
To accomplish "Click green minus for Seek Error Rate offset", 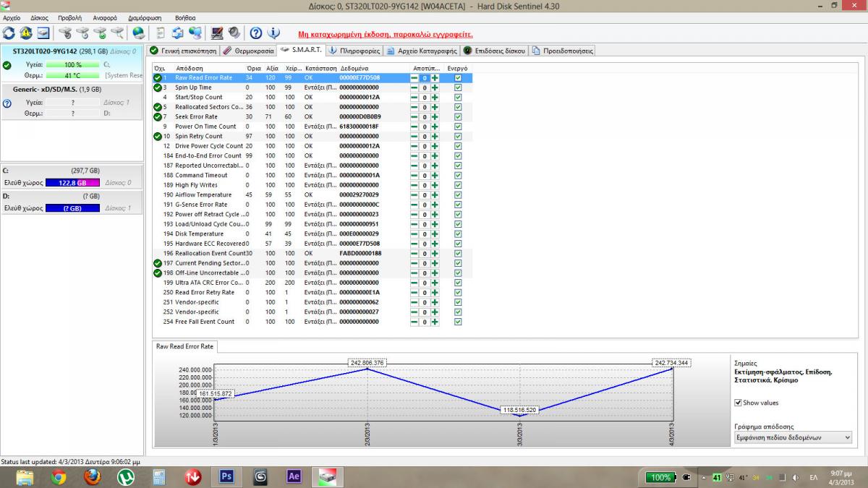I will pos(414,116).
